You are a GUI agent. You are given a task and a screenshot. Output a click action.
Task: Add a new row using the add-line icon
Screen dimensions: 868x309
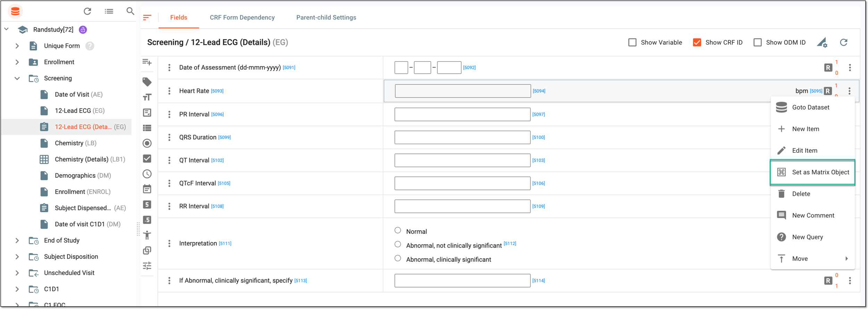(147, 62)
